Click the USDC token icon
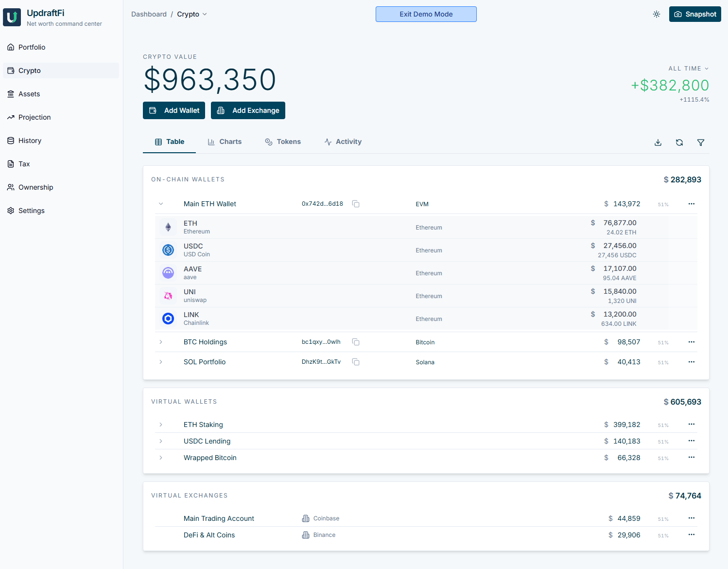 [x=168, y=249]
